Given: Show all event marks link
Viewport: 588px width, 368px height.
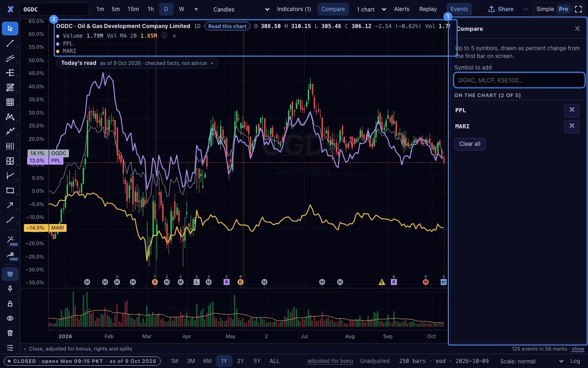Looking at the screenshot, I should click(x=578, y=349).
